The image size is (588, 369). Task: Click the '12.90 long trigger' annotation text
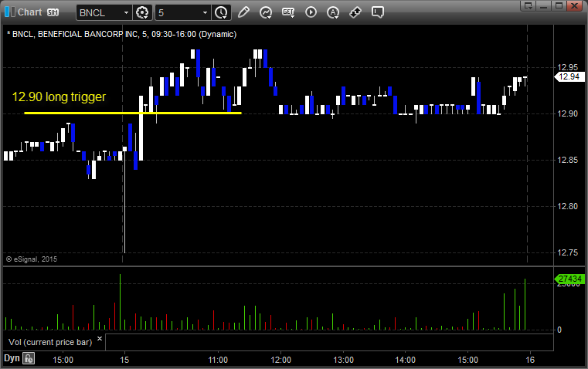click(x=59, y=96)
